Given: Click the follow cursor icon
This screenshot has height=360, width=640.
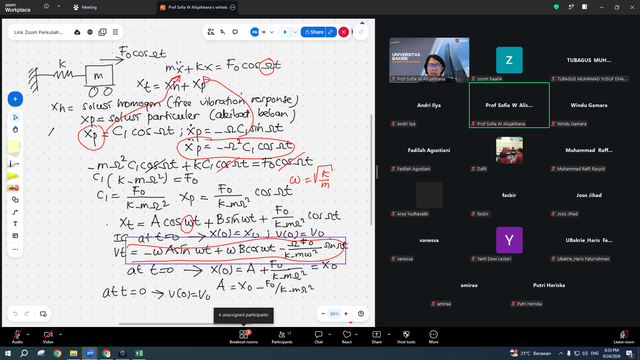Looking at the screenshot, I should click(223, 32).
